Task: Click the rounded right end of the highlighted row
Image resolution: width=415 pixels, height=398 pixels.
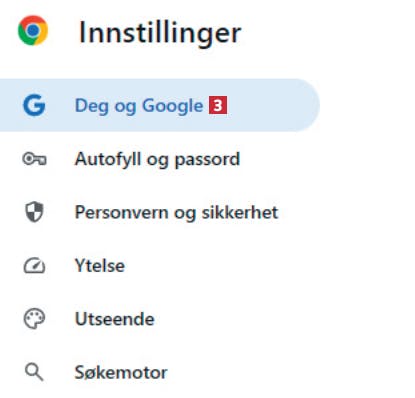Action: pyautogui.click(x=305, y=105)
